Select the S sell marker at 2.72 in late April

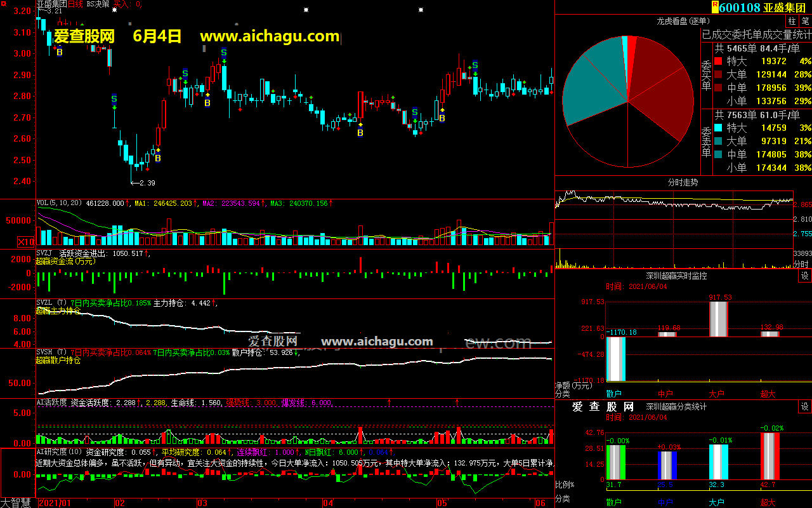point(415,112)
